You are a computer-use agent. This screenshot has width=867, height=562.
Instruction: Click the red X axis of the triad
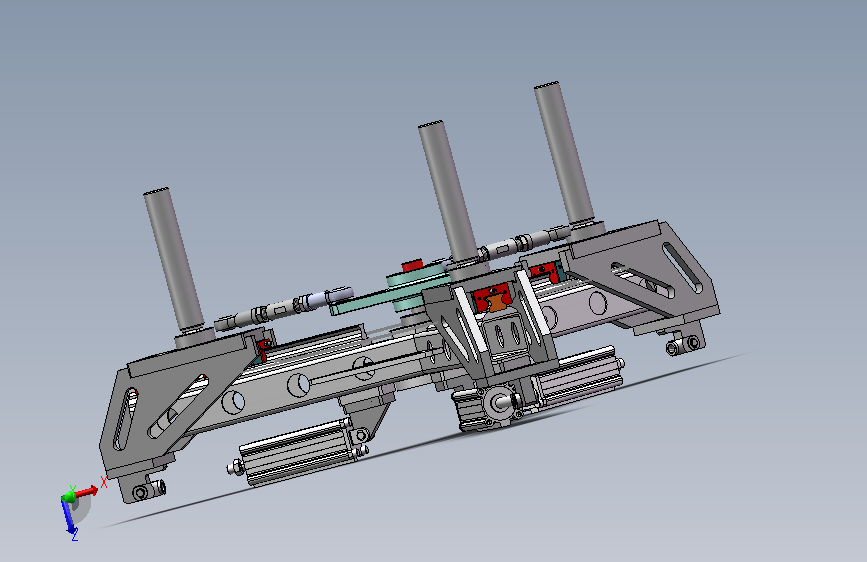coord(86,491)
